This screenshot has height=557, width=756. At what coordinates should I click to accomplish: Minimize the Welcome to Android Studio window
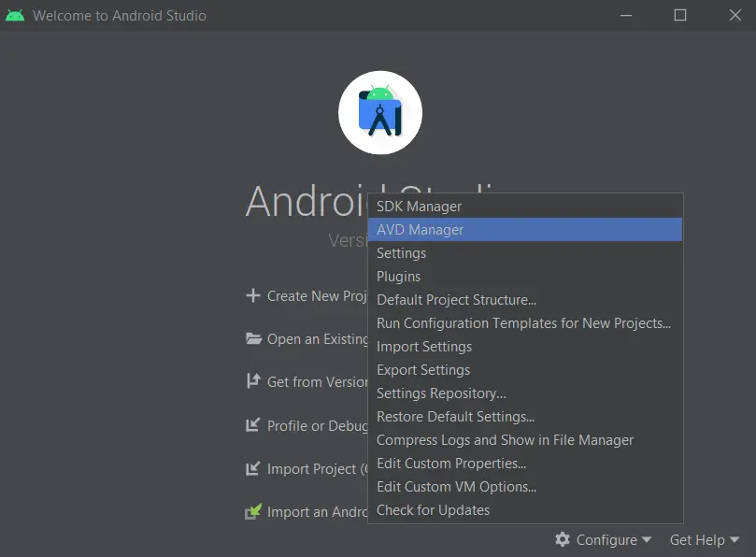point(626,16)
